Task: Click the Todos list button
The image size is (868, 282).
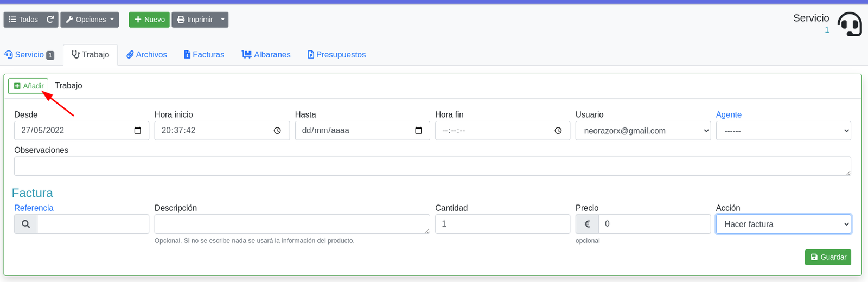Action: (x=23, y=20)
